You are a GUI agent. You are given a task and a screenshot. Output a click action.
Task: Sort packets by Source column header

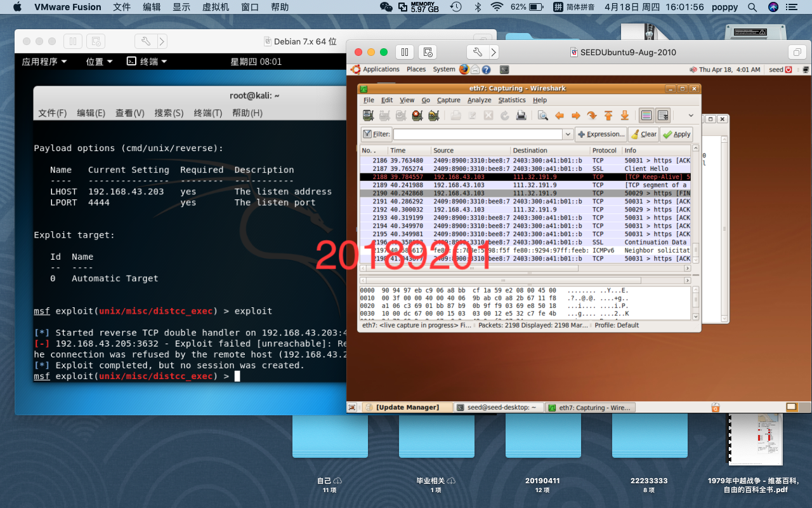point(471,150)
